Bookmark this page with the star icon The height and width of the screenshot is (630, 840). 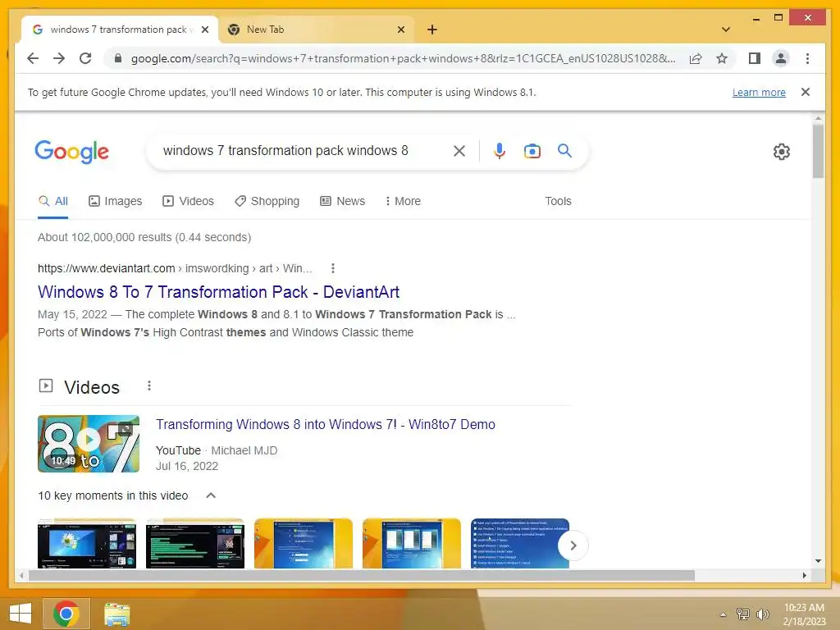click(722, 58)
